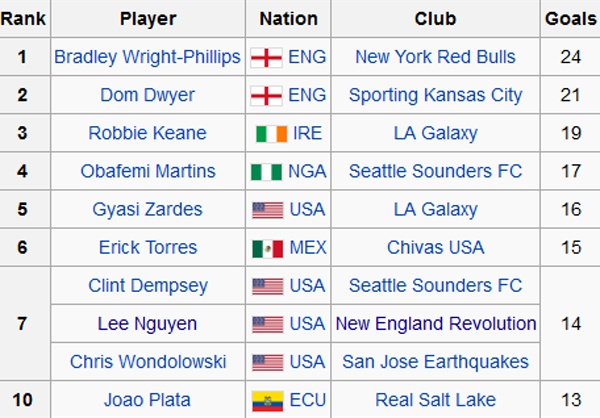
Task: Click the Goals column header
Action: (x=571, y=19)
